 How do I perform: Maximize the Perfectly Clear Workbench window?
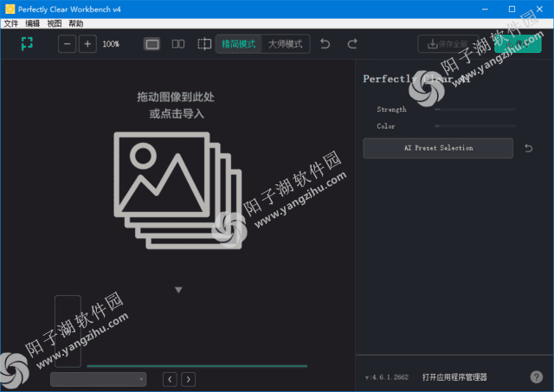(x=512, y=10)
